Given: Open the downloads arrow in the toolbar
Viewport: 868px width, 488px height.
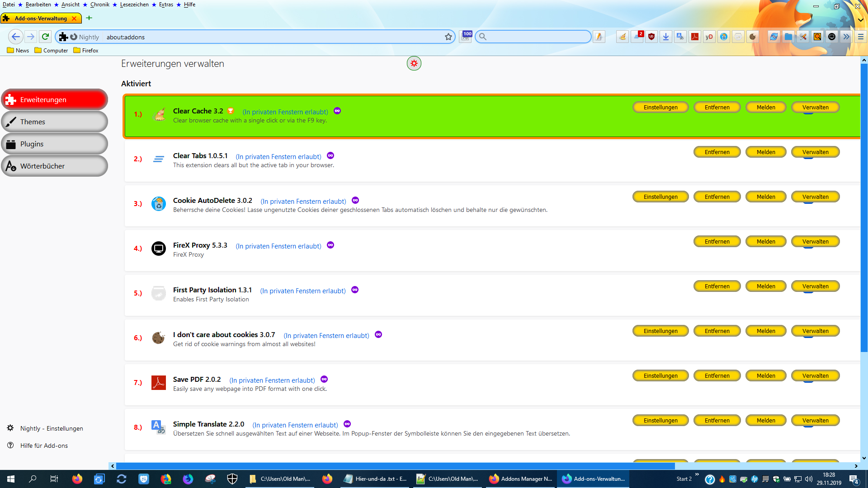Looking at the screenshot, I should (666, 37).
